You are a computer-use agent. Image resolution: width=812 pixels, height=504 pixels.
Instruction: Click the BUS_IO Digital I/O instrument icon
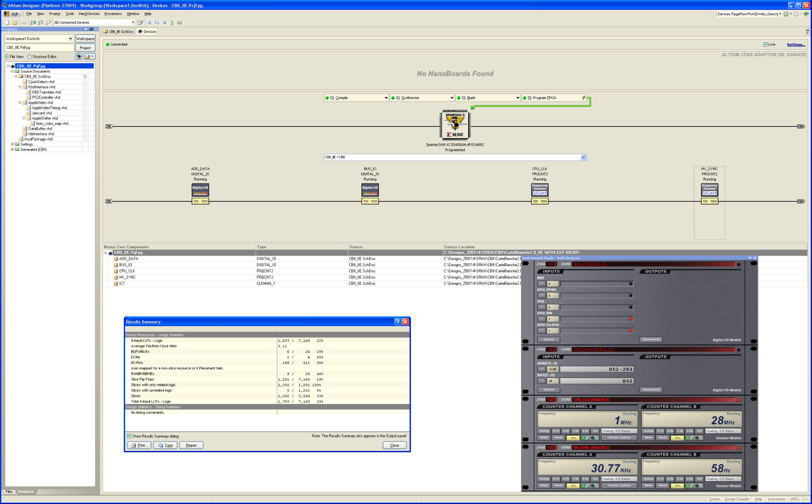click(370, 190)
